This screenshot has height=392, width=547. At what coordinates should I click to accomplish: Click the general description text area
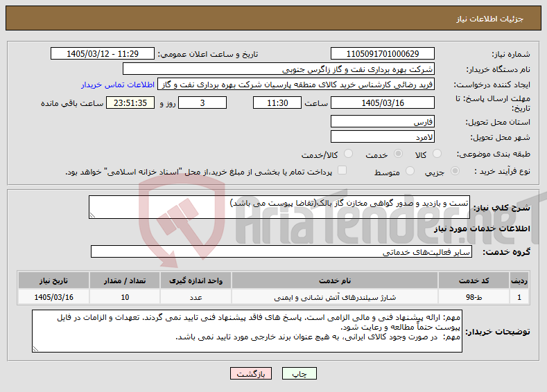point(279,207)
